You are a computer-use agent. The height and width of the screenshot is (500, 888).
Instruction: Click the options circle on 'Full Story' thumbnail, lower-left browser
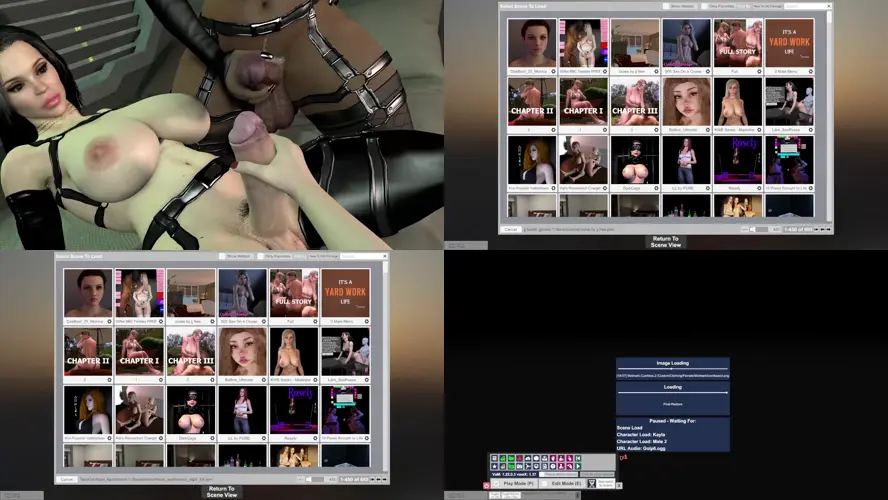[316, 322]
